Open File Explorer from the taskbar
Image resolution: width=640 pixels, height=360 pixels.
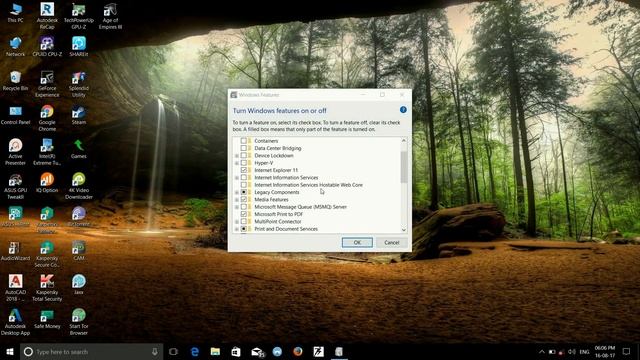(x=215, y=351)
